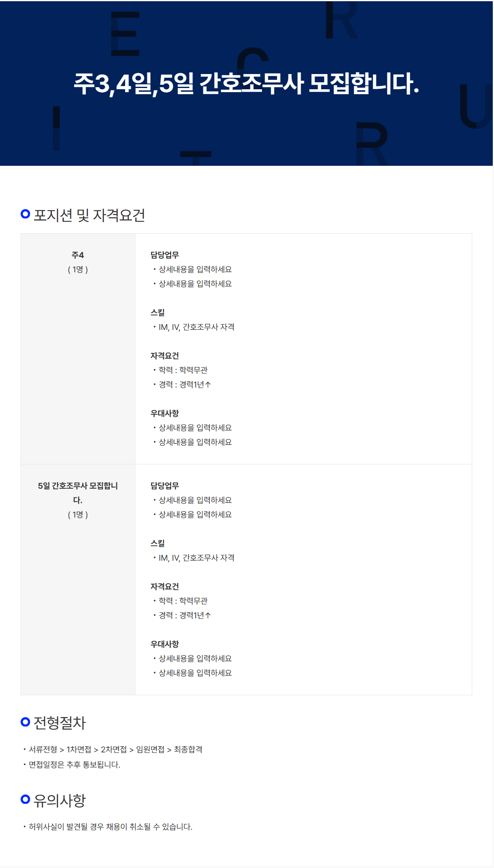
Task: Click second 상세내용을 입력하세요 under 주4 우대사항
Action: [x=195, y=442]
